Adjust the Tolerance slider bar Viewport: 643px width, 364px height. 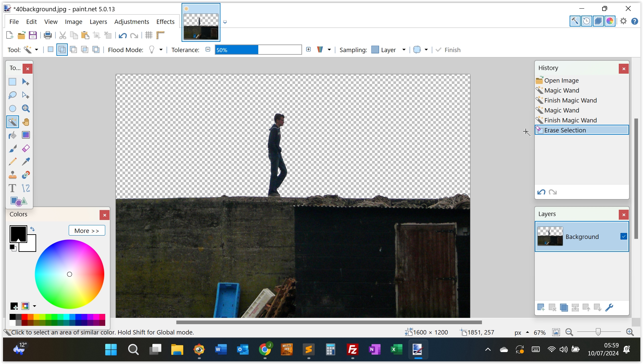click(258, 50)
